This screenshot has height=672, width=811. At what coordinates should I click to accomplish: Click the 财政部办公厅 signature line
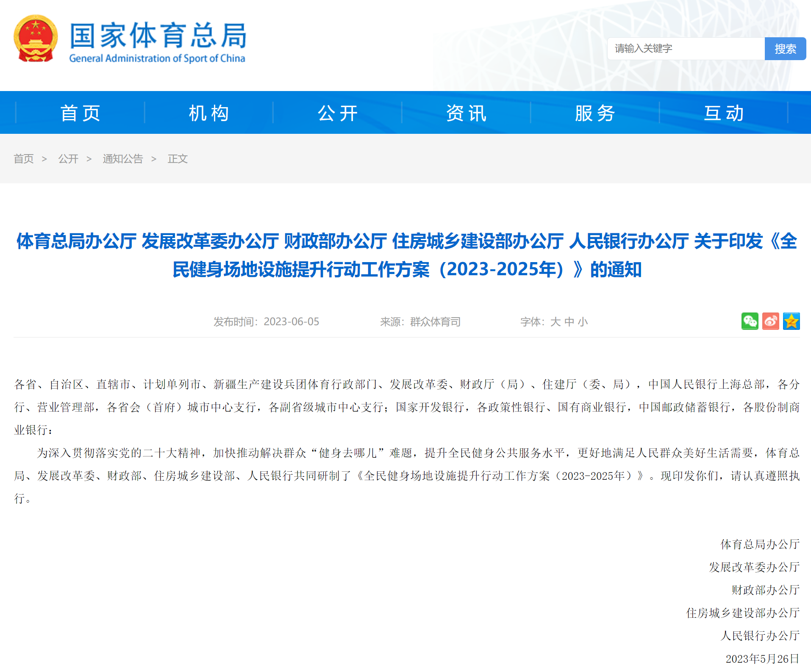tap(766, 590)
